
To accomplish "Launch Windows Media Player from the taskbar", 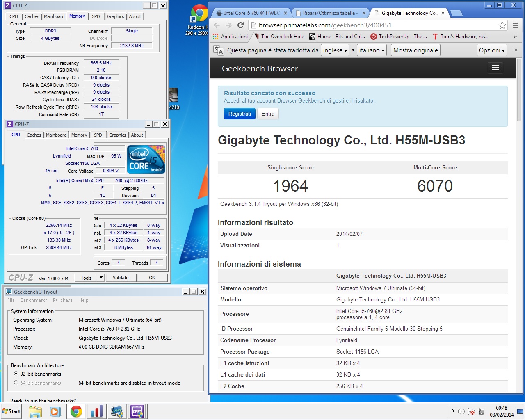I will click(55, 411).
